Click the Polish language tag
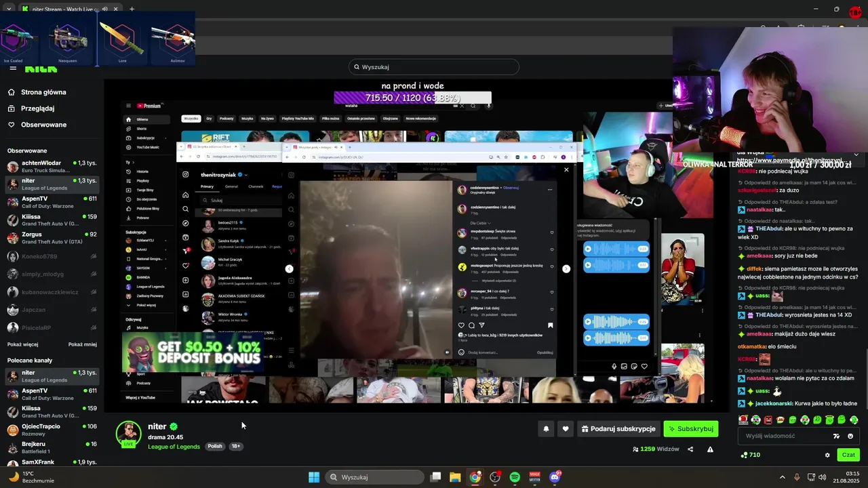868x488 pixels. point(215,447)
